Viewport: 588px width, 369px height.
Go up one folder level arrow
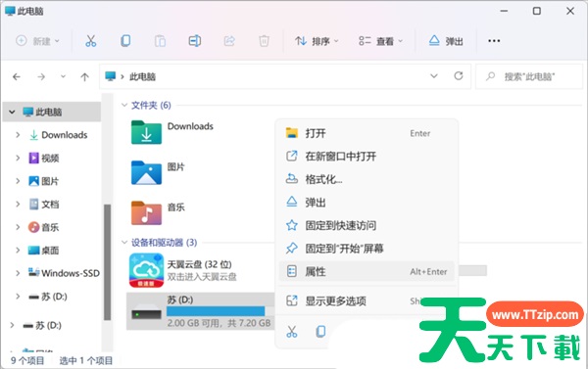(x=84, y=76)
